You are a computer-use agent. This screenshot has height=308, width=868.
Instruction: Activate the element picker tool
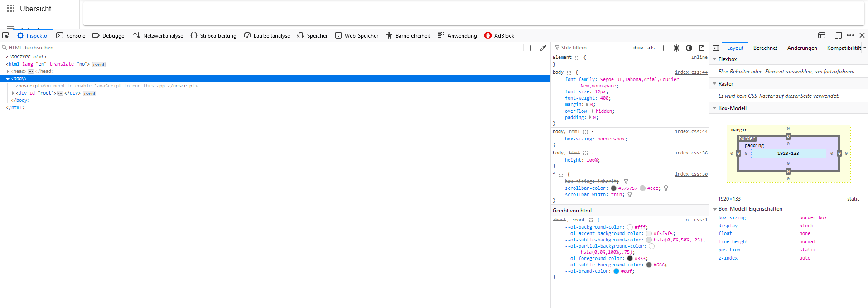[x=5, y=35]
